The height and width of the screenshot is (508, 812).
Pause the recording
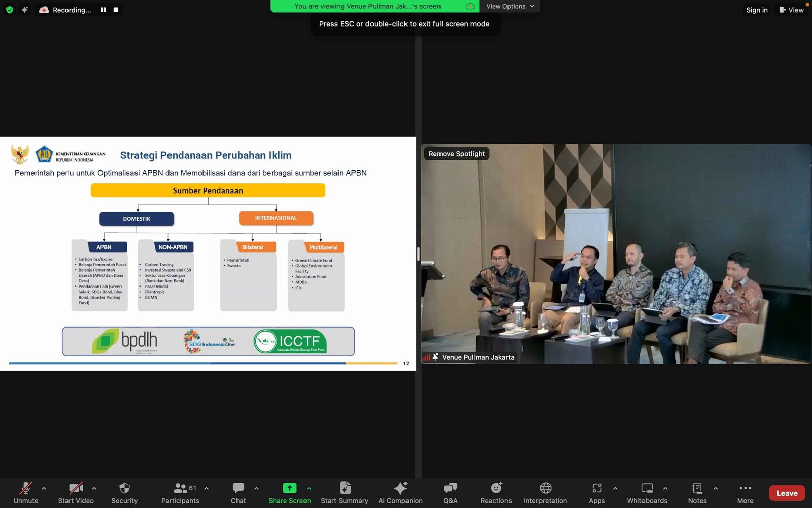[x=104, y=10]
